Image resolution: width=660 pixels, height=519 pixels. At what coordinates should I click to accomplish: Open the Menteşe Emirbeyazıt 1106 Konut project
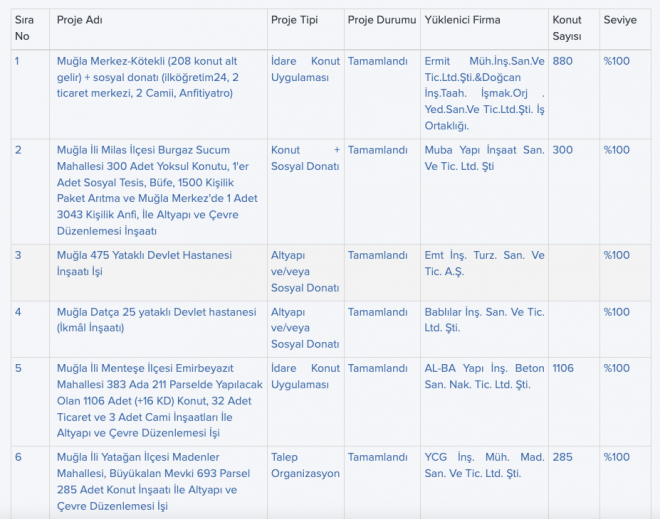[160, 400]
